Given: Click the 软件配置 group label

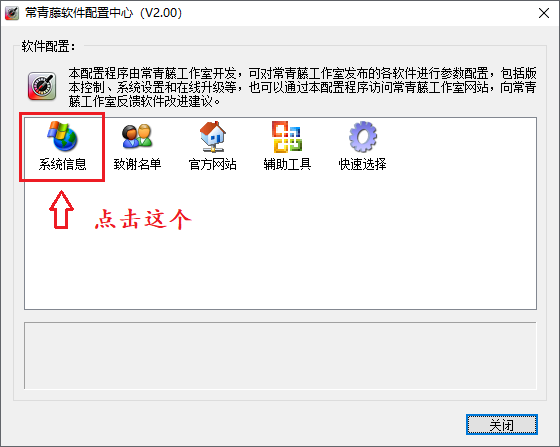Looking at the screenshot, I should (49, 46).
